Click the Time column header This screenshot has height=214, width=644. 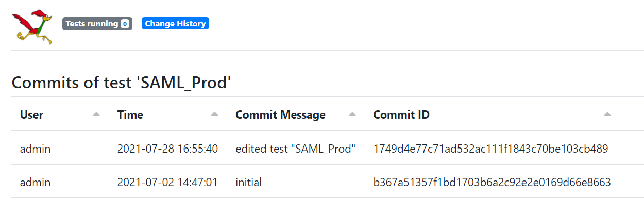pos(130,115)
